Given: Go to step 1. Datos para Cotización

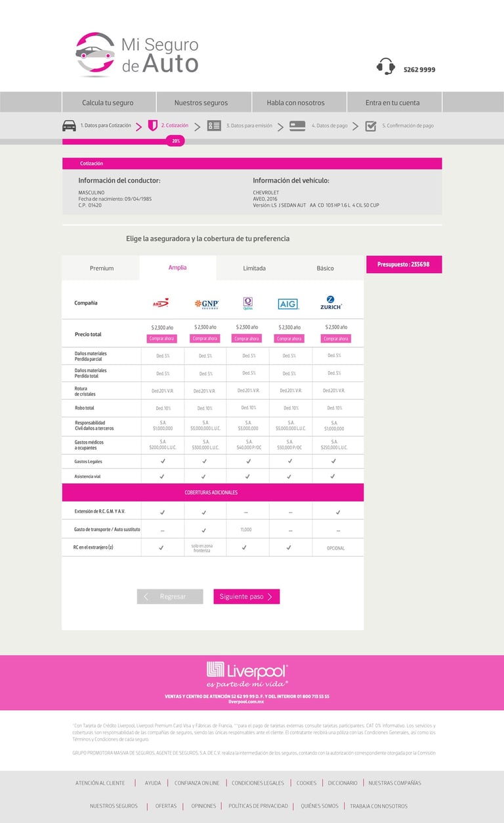Looking at the screenshot, I should coord(106,125).
